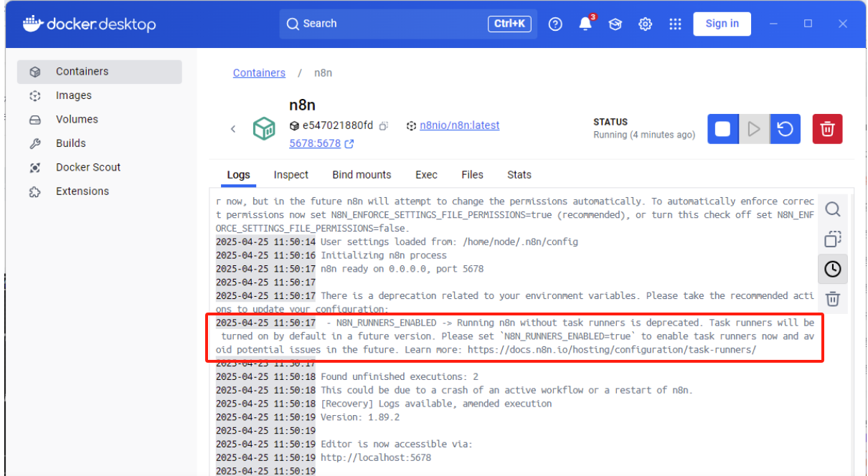Click log line 'n8n ready on 0.0.0.0, port 5678'
868x476 pixels.
(x=402, y=269)
